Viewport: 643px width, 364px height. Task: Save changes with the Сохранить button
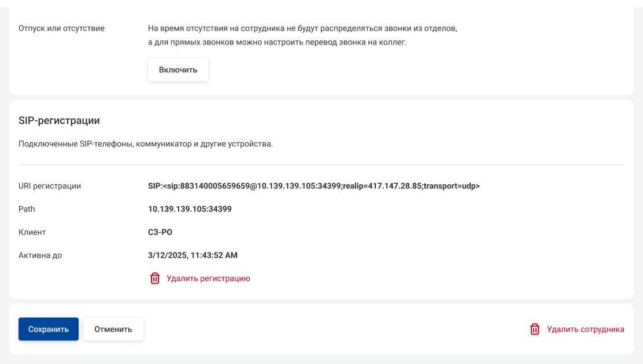click(x=49, y=329)
